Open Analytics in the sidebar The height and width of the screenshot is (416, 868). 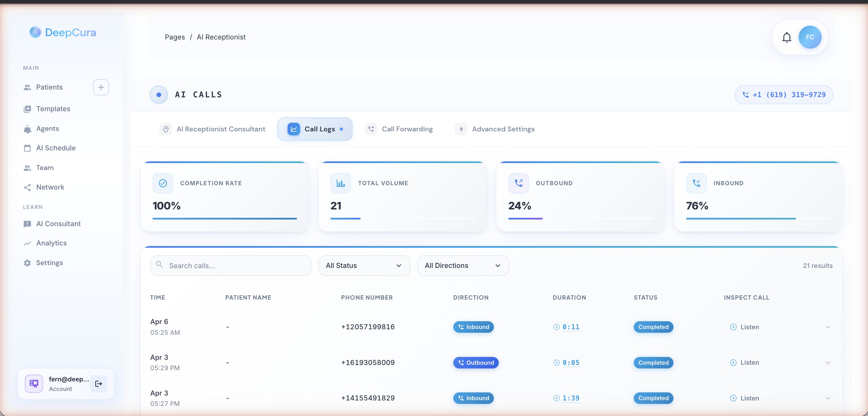click(52, 243)
